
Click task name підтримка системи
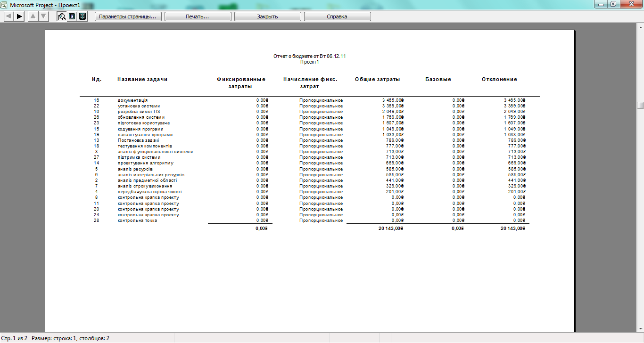pos(139,157)
